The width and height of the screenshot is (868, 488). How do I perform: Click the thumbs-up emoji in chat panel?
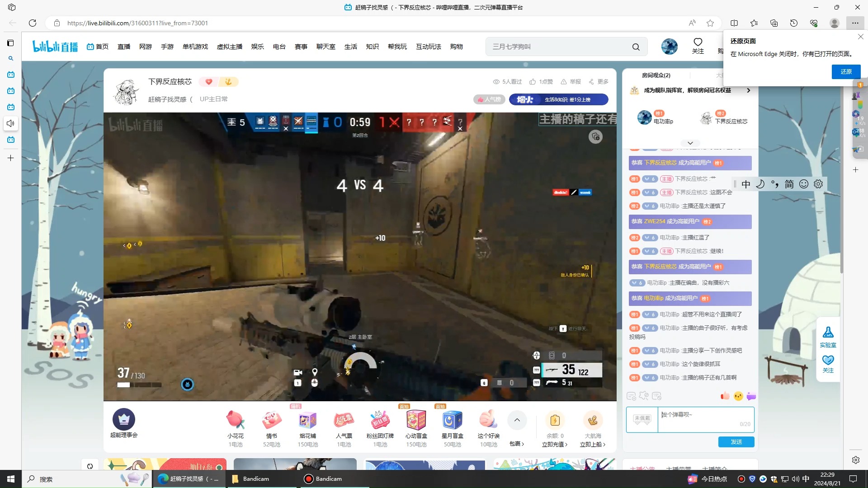point(725,396)
